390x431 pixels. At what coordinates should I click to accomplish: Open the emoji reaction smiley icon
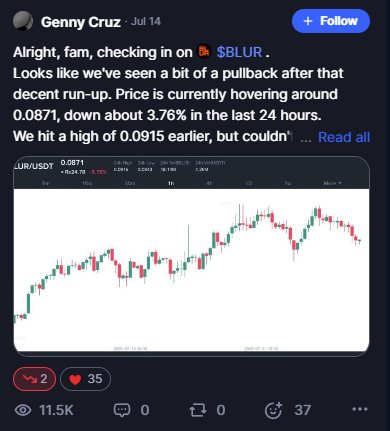pyautogui.click(x=273, y=410)
